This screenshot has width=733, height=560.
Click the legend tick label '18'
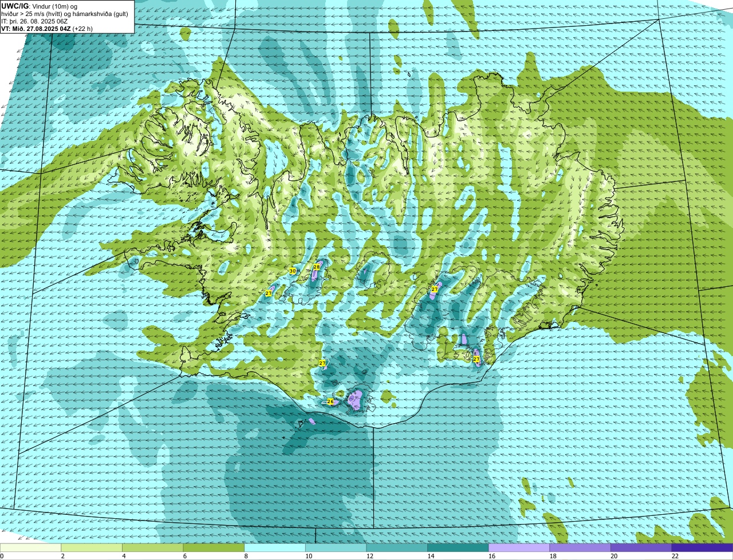(553, 556)
